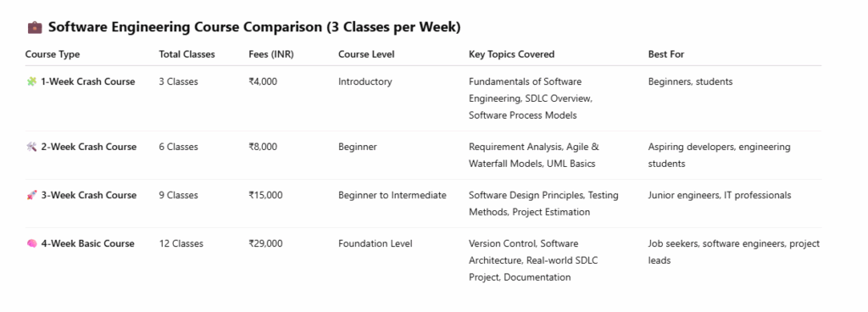Click the brain icon for 4-Week course
This screenshot has height=312, width=868.
pos(31,243)
